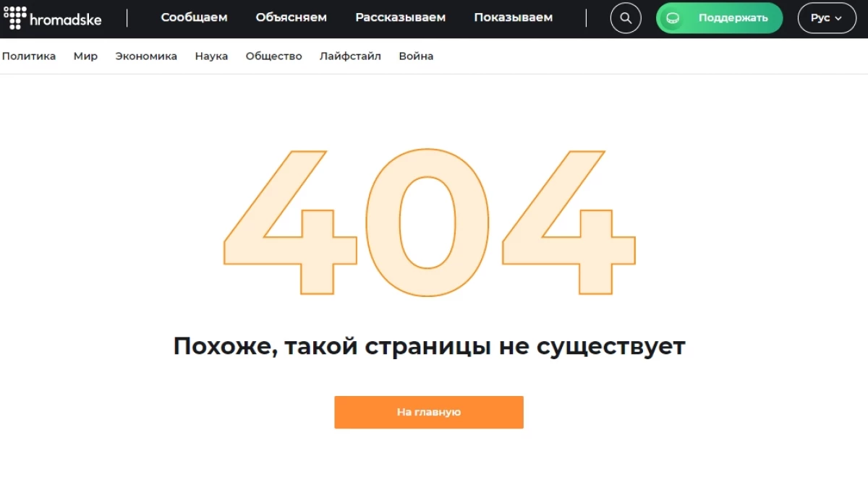Open the Рус language dropdown
The width and height of the screenshot is (868, 495).
(x=826, y=18)
